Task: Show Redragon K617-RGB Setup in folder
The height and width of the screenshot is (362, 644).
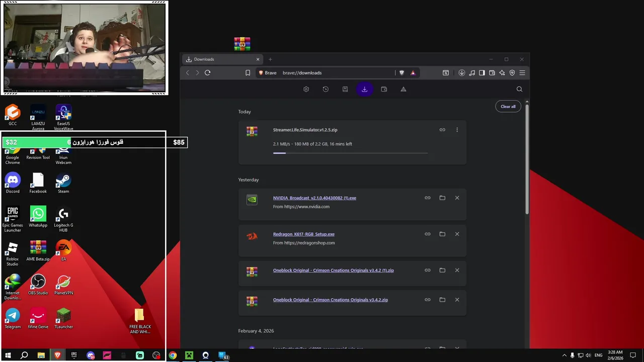Action: [x=442, y=234]
